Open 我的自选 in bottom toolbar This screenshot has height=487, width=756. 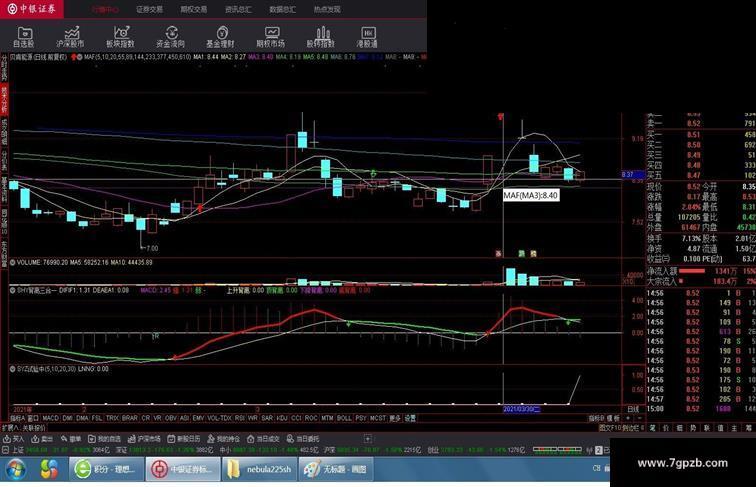[x=104, y=439]
